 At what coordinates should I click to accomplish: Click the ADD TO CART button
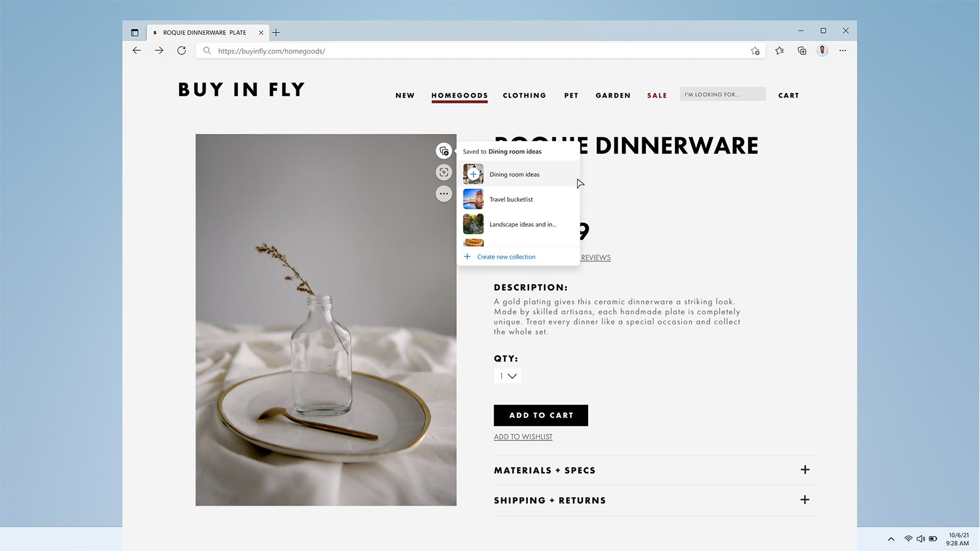(541, 415)
